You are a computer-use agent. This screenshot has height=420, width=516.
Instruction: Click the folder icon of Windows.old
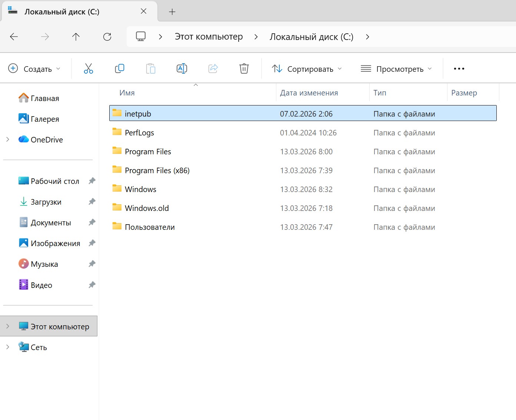click(117, 207)
